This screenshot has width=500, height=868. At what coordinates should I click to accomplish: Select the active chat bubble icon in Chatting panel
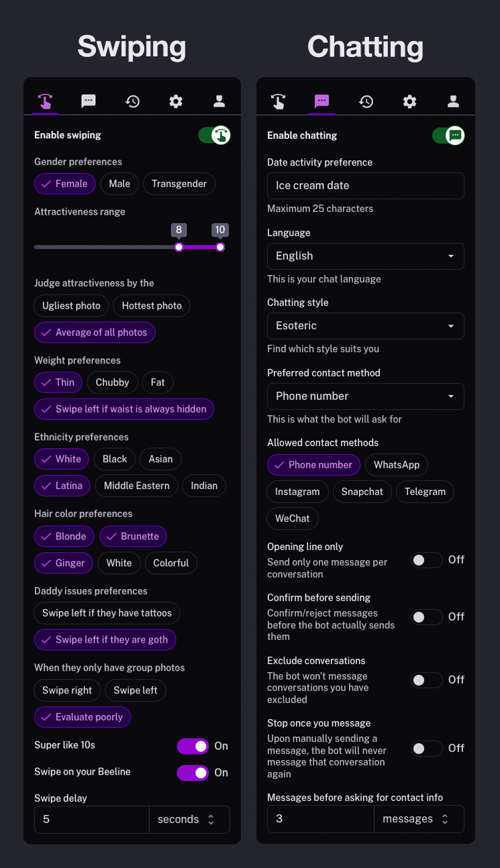pos(322,101)
